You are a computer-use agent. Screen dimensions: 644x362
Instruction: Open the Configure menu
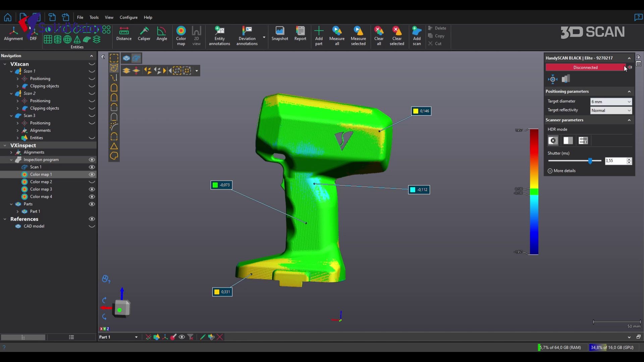(128, 17)
